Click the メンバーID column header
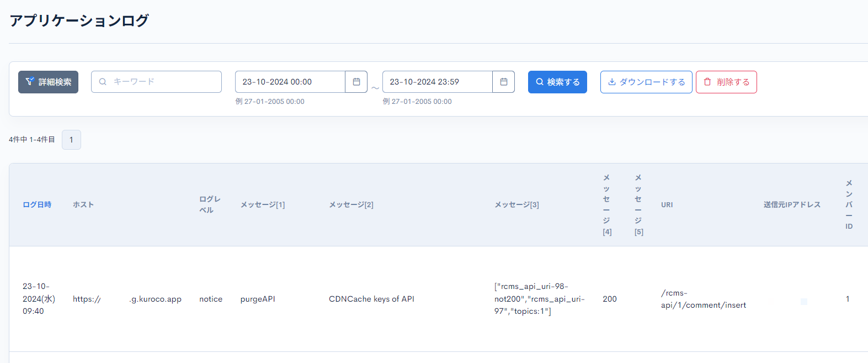Screen dimensions: 868x363 point(849,204)
